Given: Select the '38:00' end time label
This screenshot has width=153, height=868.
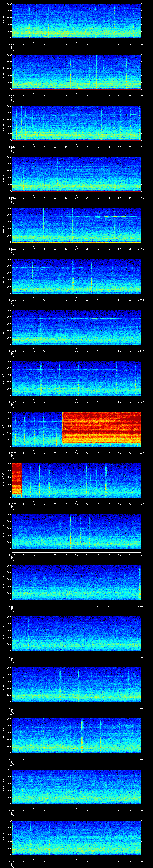Looking at the screenshot, I should [x=141, y=351].
